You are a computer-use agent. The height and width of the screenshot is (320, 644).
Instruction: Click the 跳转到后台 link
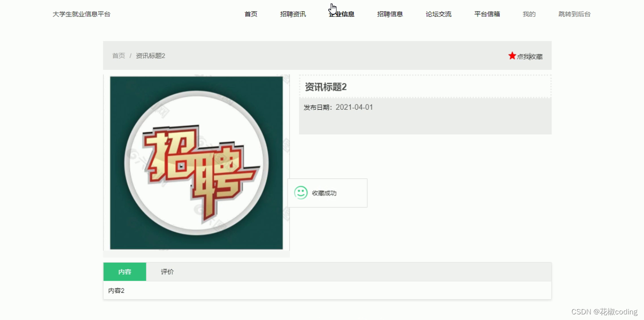click(574, 14)
